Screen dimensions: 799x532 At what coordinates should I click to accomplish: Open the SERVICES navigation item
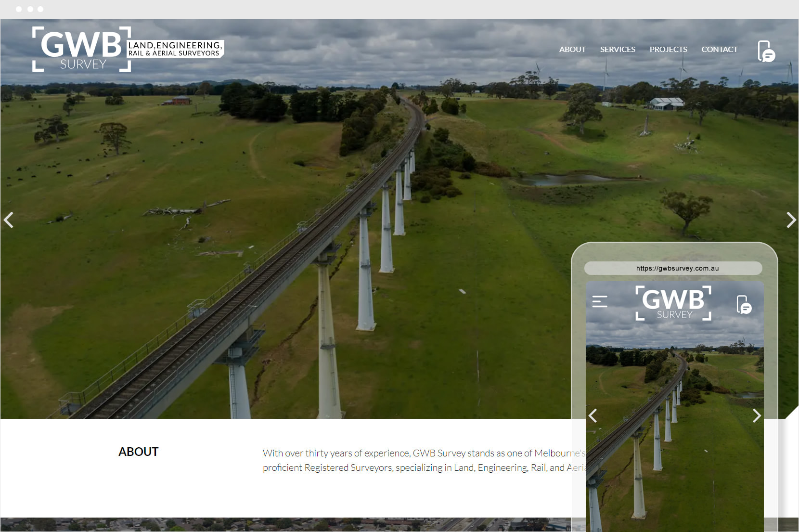(x=618, y=50)
